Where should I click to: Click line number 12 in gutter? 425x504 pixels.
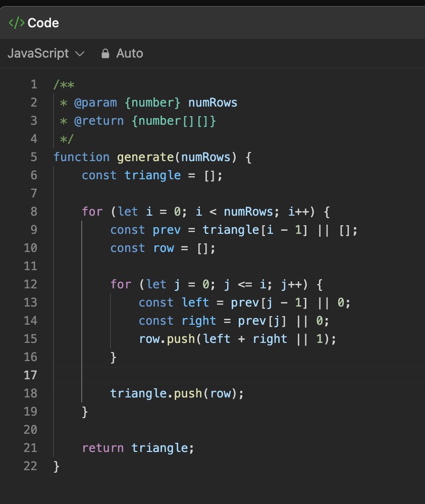(x=30, y=284)
